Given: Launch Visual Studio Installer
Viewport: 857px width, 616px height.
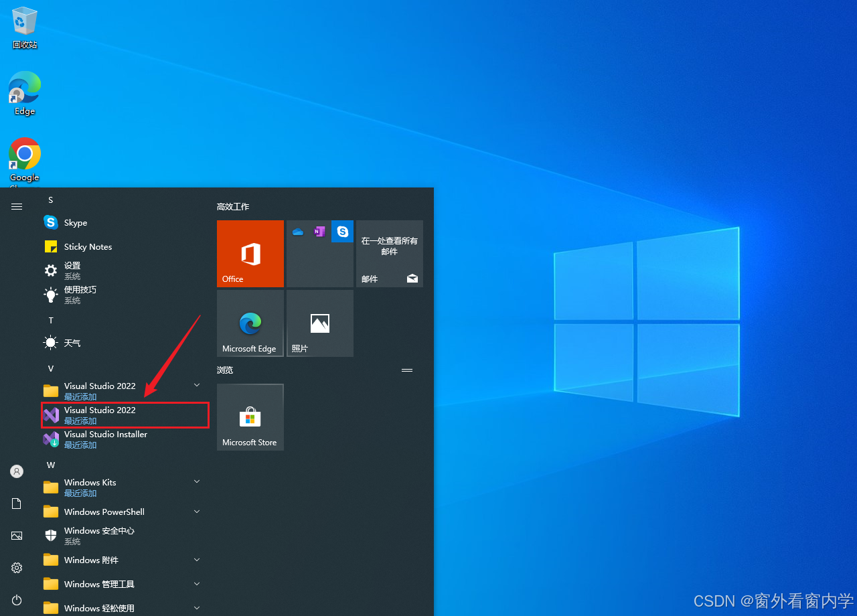Looking at the screenshot, I should tap(122, 439).
